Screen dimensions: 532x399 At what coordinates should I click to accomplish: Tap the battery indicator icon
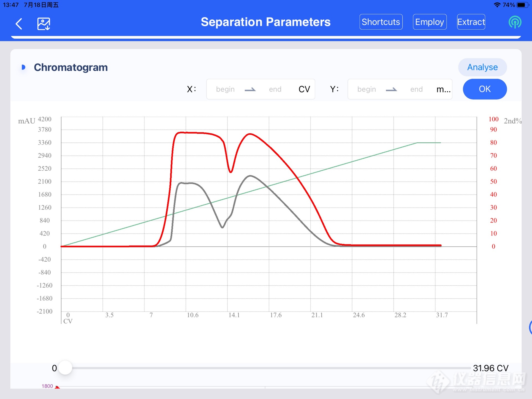(523, 5)
